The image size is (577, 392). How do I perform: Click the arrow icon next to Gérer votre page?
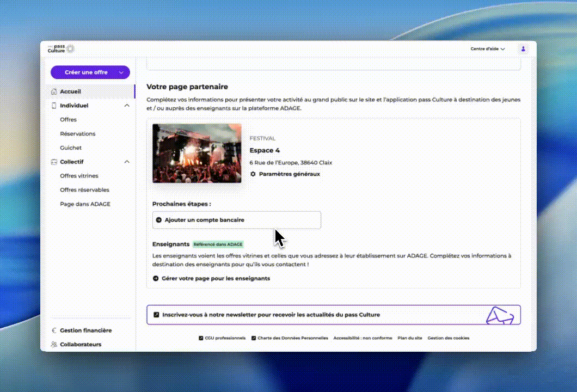(x=156, y=279)
